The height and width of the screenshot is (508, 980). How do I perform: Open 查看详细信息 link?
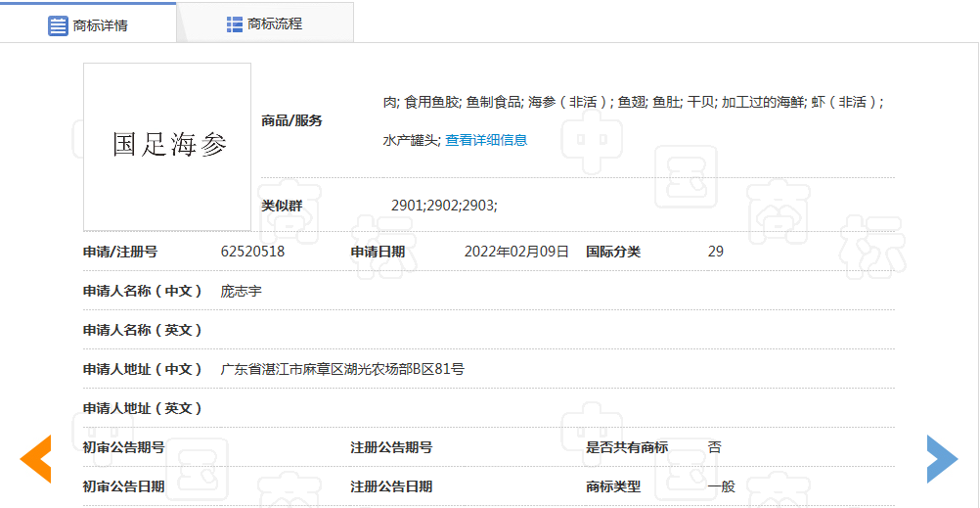(486, 140)
